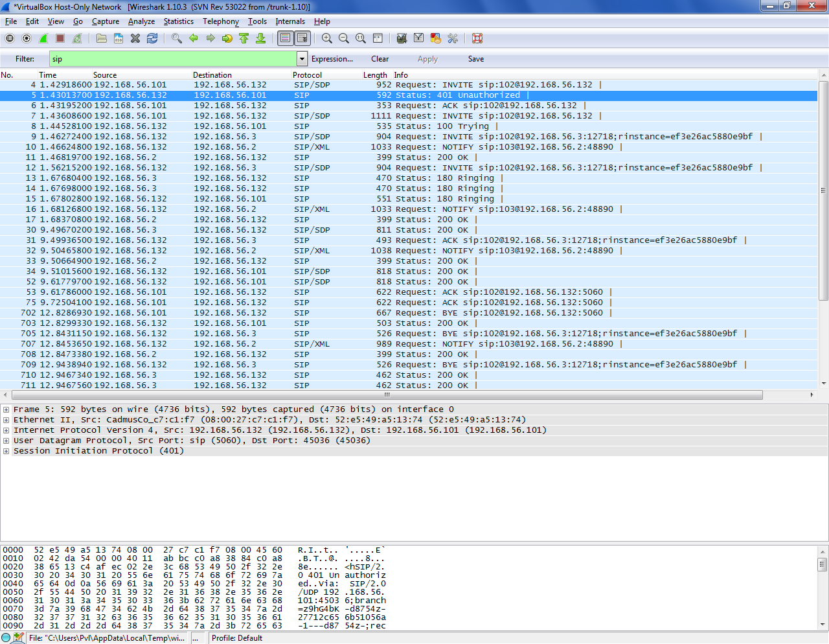829x644 pixels.
Task: Click the Reload capture file icon
Action: [152, 39]
